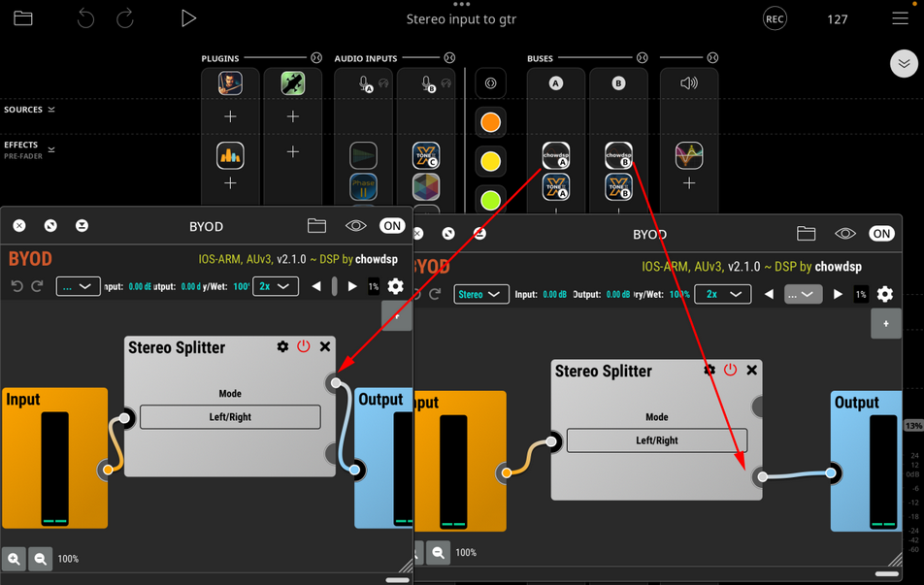Change Left/Right mode on right Stereo Splitter
Screen dimensions: 924x585
(x=656, y=440)
